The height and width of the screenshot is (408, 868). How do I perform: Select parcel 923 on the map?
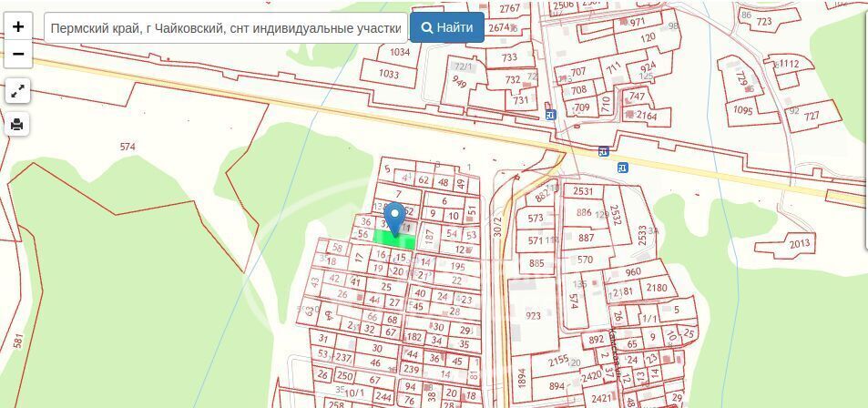click(x=533, y=316)
